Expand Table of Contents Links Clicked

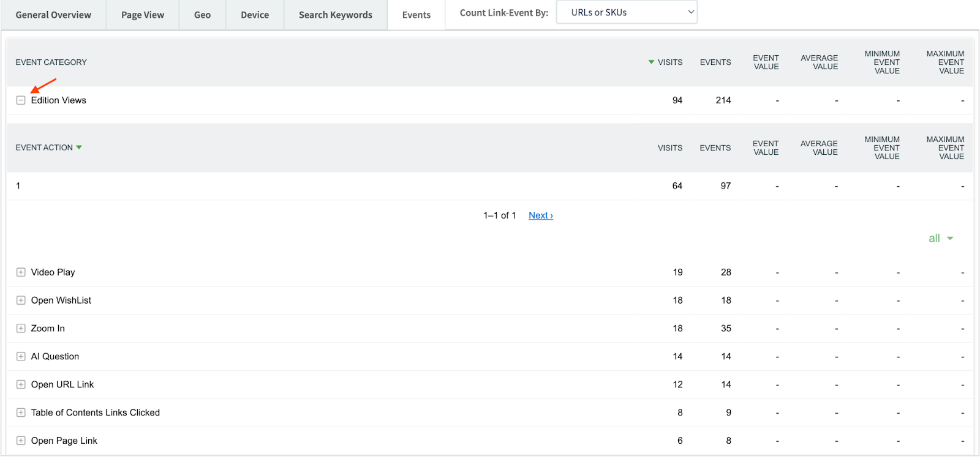click(21, 413)
